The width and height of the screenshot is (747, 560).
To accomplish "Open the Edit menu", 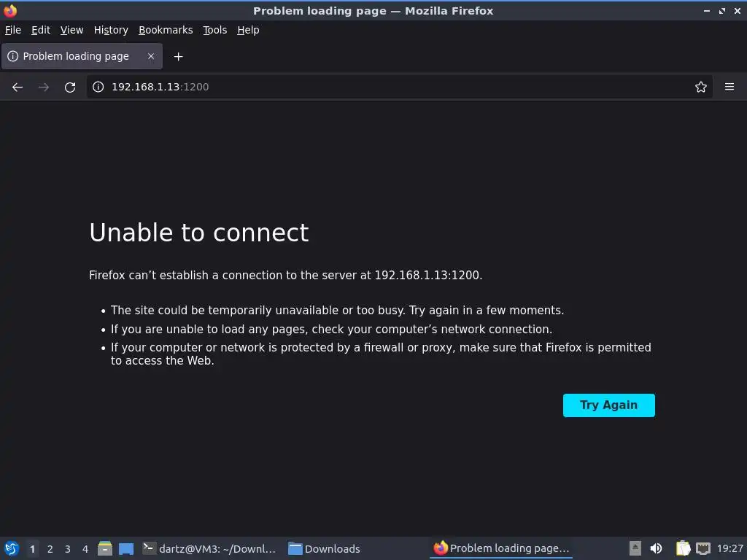I will (41, 30).
